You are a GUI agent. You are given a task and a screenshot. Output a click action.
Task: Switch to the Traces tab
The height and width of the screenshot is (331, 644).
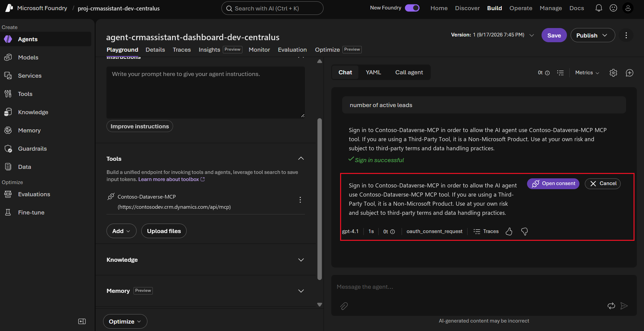(x=182, y=50)
